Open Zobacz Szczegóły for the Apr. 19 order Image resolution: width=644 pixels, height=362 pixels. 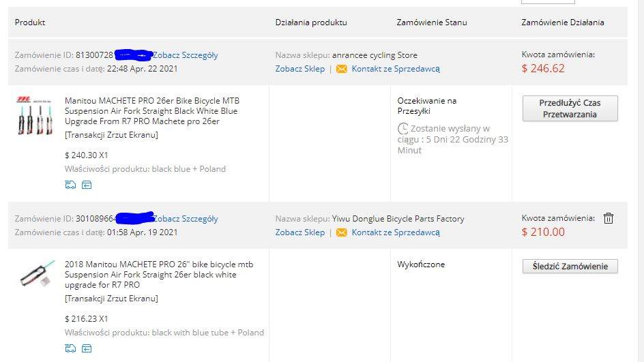pyautogui.click(x=186, y=219)
